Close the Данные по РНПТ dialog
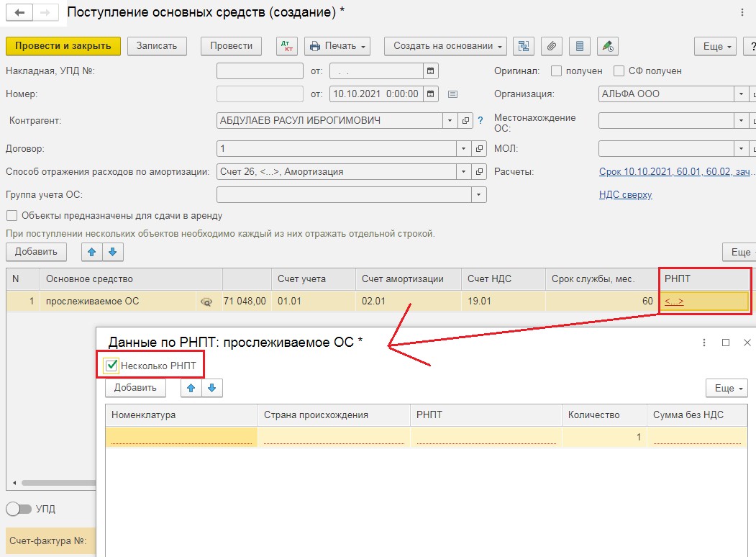 [x=747, y=343]
